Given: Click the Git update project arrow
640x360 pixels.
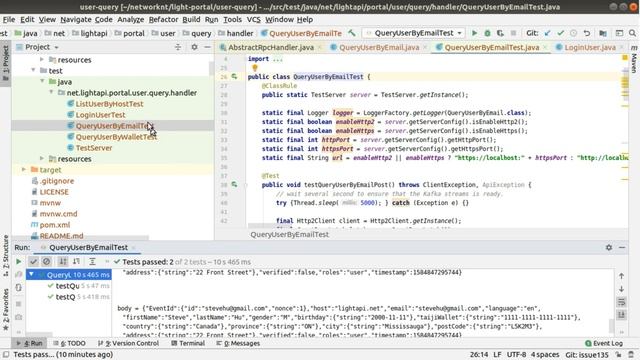Looking at the screenshot, I should click(547, 33).
